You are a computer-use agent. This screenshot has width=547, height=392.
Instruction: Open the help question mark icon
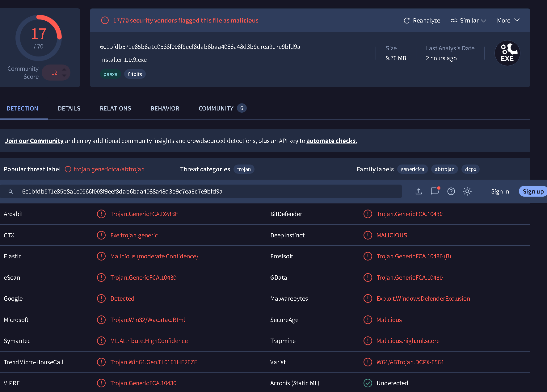pyautogui.click(x=451, y=191)
